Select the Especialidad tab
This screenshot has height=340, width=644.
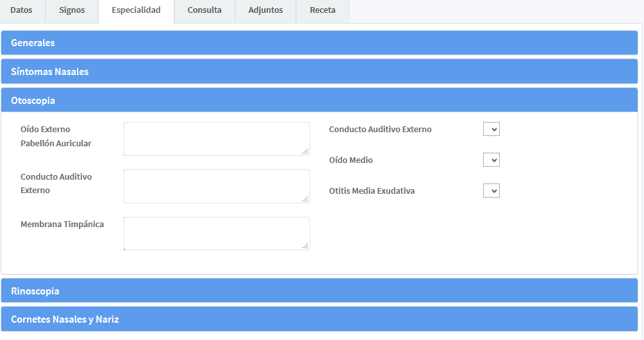click(136, 10)
